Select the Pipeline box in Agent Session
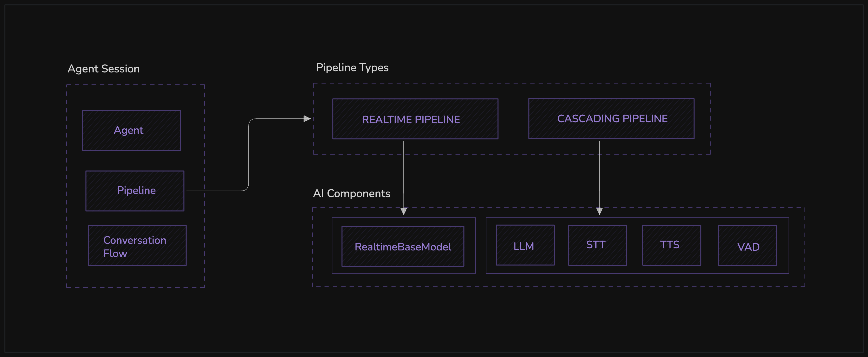Image resolution: width=868 pixels, height=357 pixels. coord(135,191)
